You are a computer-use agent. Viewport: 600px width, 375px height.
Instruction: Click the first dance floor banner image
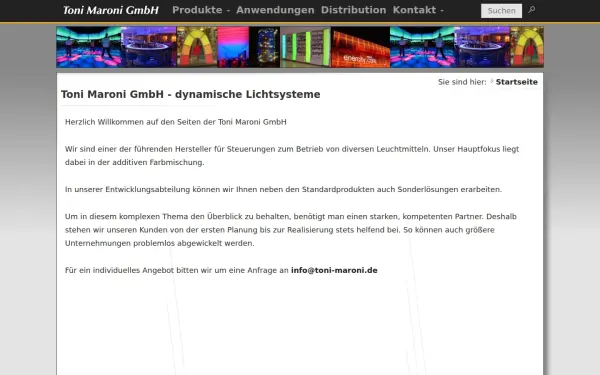pyautogui.click(x=89, y=47)
